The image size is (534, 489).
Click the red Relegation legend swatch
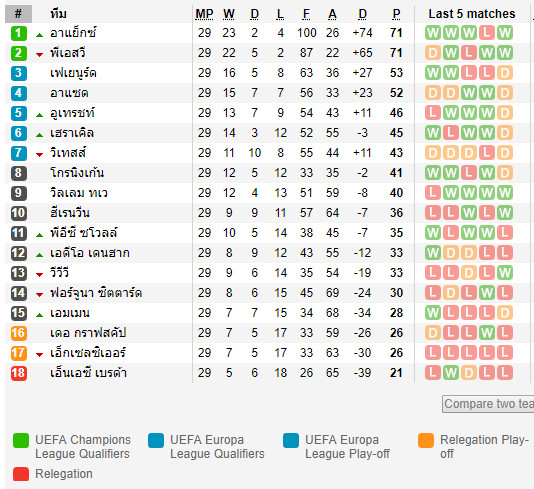click(x=21, y=474)
